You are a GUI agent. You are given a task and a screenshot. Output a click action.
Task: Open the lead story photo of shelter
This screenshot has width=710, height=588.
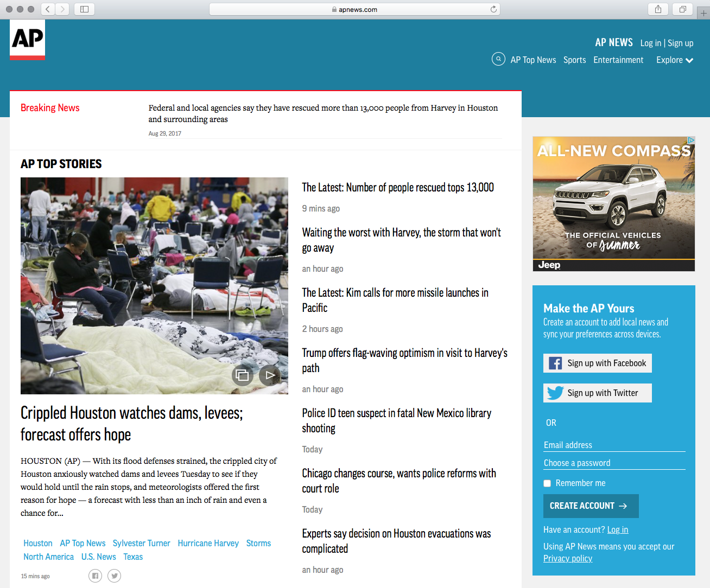point(154,286)
